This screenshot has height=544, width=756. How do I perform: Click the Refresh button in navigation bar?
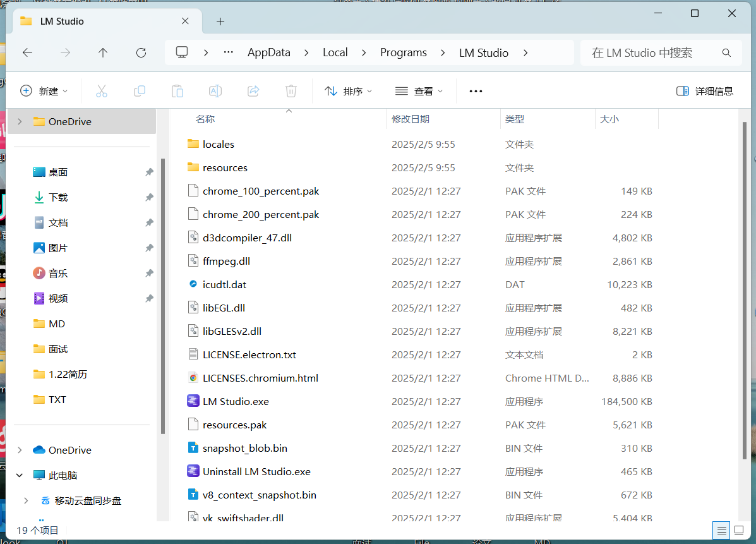[141, 52]
